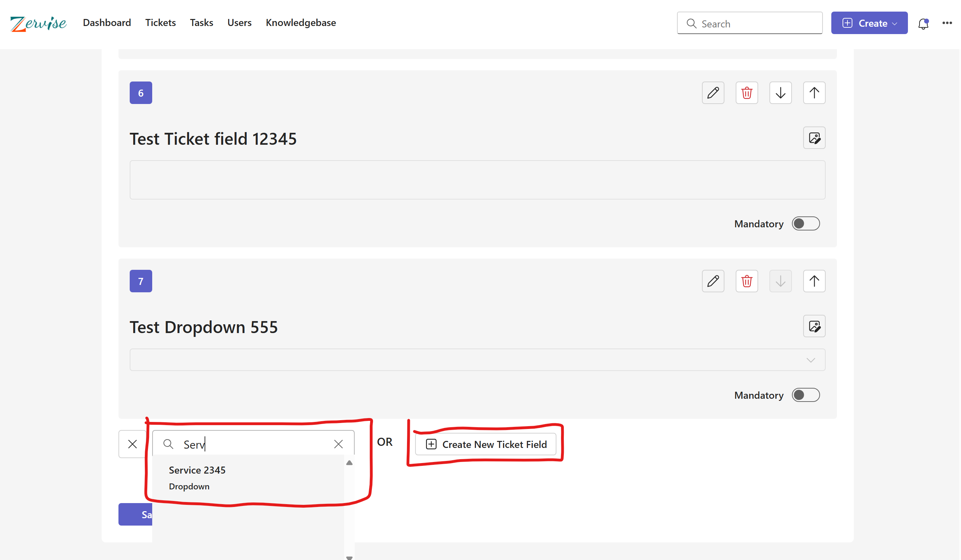
Task: Enable Mandatory for Test Dropdown 555
Action: [x=805, y=395]
